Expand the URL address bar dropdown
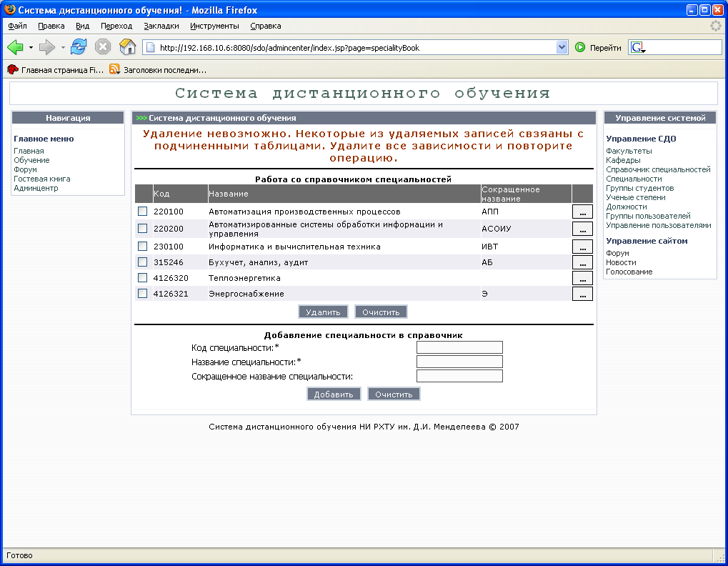Image resolution: width=728 pixels, height=566 pixels. pos(562,47)
